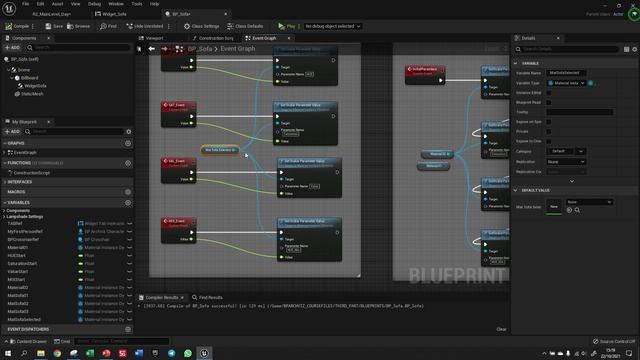Screen dimensions: 640x360
Task: Toggle visibility eye for TABRef variable
Action: click(129, 224)
